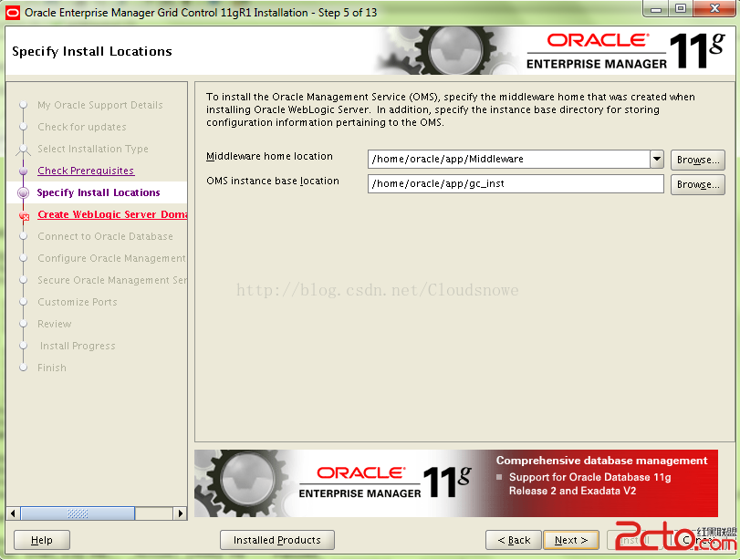Click the Configure Oracle Management step
The height and width of the screenshot is (560, 740).
tap(111, 258)
